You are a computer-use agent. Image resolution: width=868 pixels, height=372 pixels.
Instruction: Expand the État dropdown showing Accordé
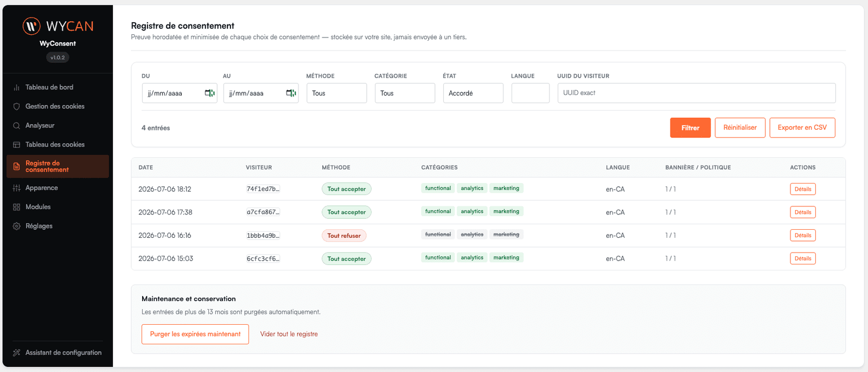pos(473,93)
